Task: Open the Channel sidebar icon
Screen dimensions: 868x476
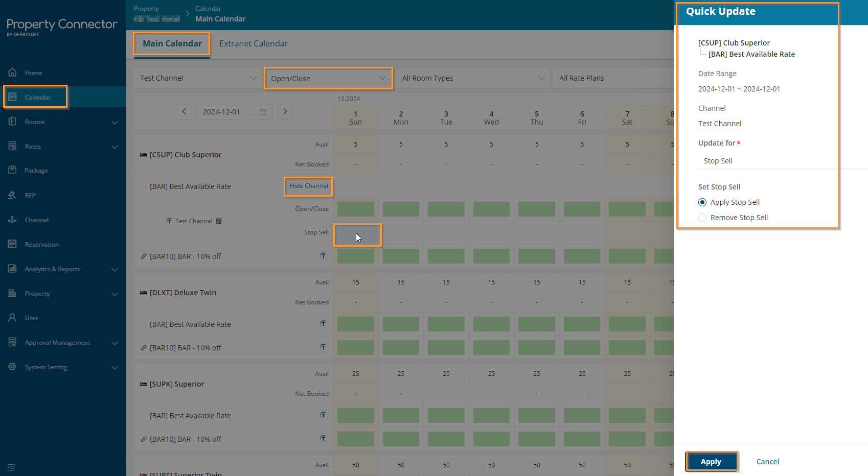Action: 12,220
